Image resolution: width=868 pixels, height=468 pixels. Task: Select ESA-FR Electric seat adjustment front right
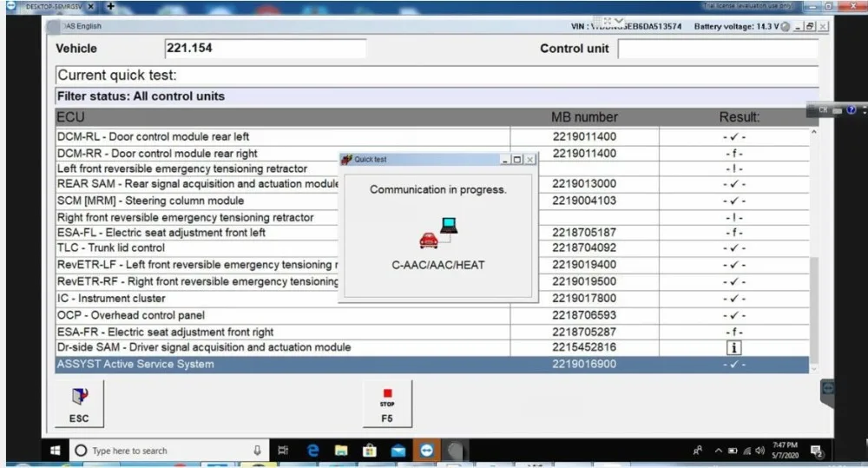click(x=166, y=333)
